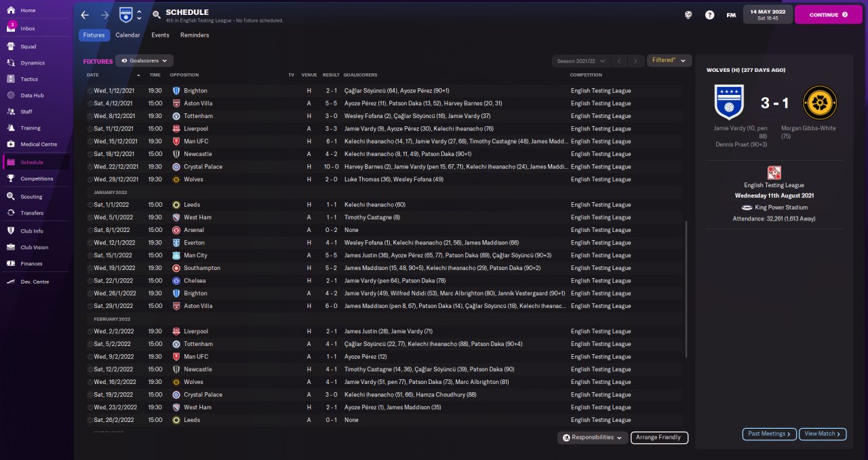Switch to the Calendar tab
868x460 pixels.
(127, 35)
